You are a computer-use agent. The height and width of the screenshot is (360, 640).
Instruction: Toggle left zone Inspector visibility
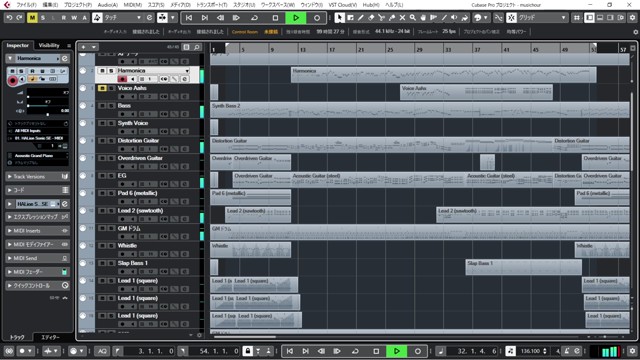point(589,18)
